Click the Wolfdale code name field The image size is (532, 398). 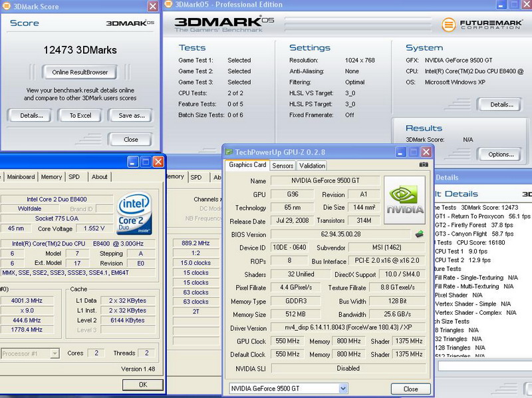[29, 208]
